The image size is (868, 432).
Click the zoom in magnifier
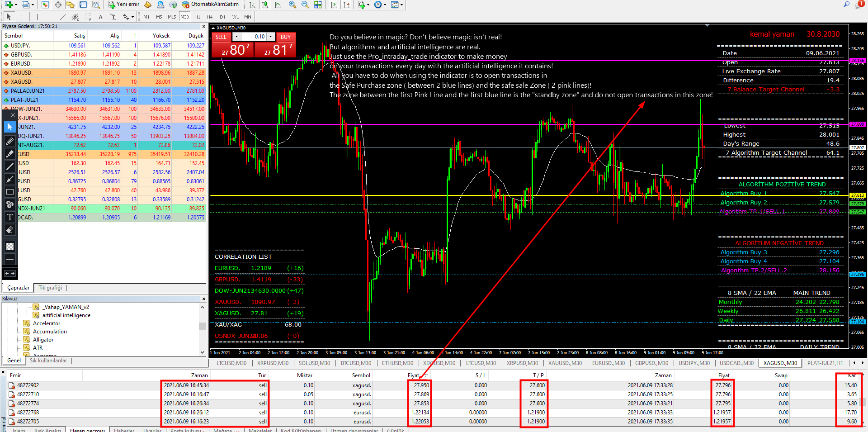(292, 5)
